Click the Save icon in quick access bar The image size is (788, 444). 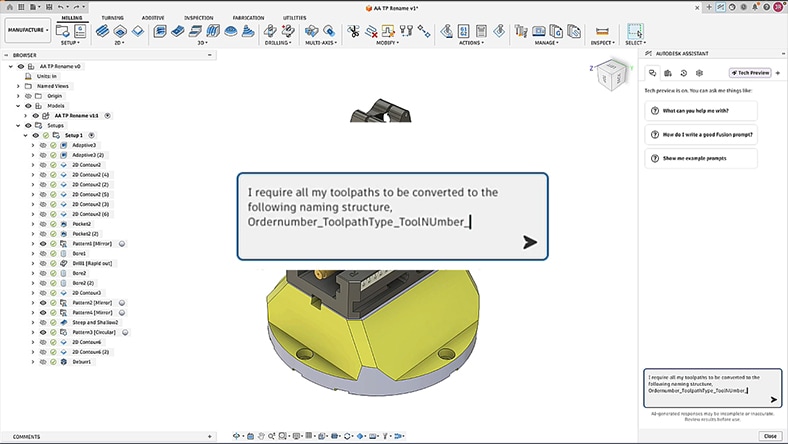point(49,7)
